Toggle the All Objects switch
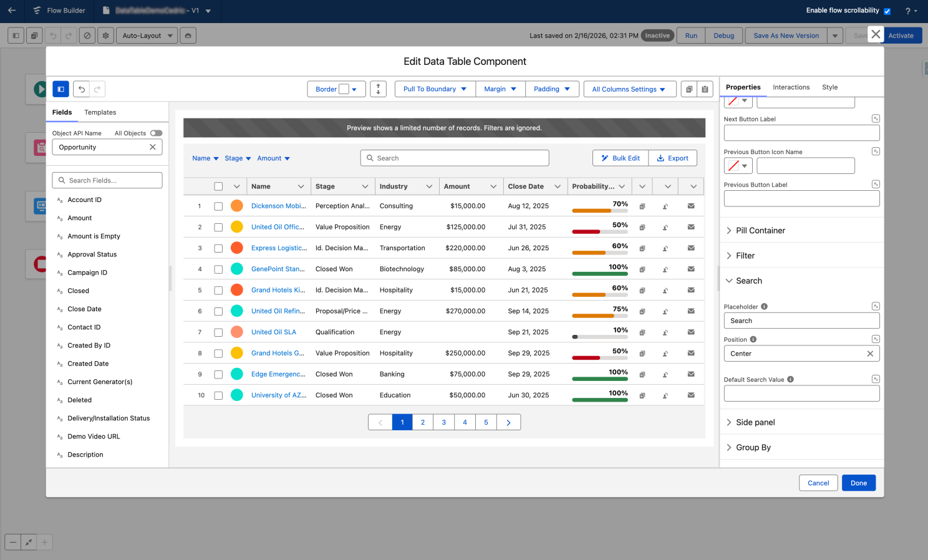The image size is (928, 560). (156, 133)
